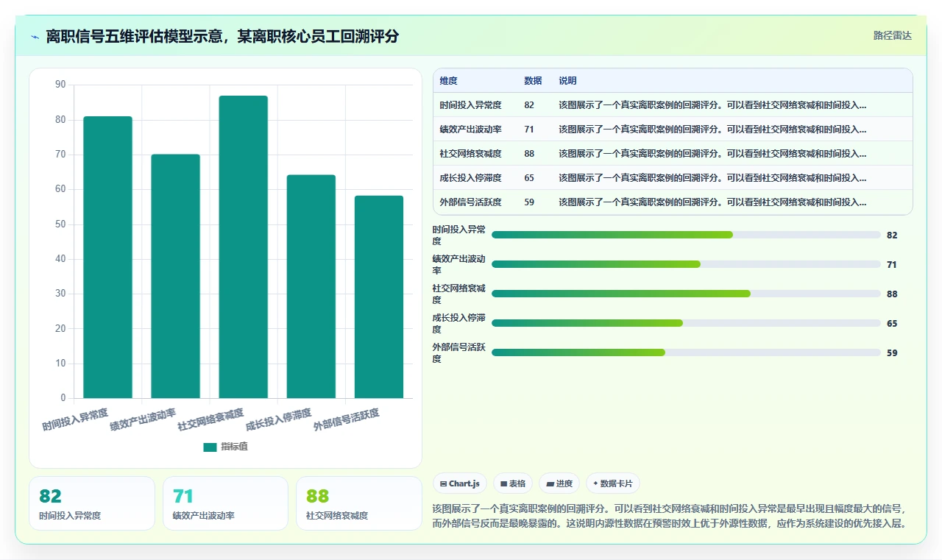Click the 时间投入异常度 x-axis label

[75, 419]
